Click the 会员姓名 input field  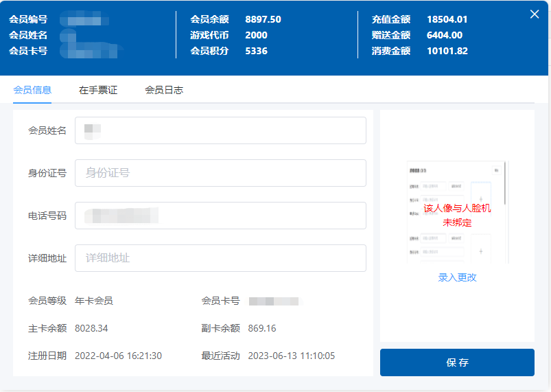220,130
